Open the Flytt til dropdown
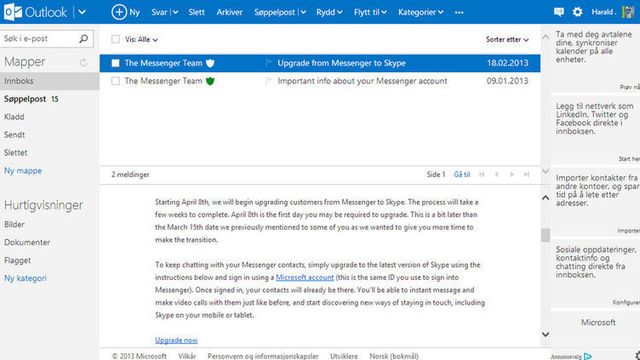 370,12
